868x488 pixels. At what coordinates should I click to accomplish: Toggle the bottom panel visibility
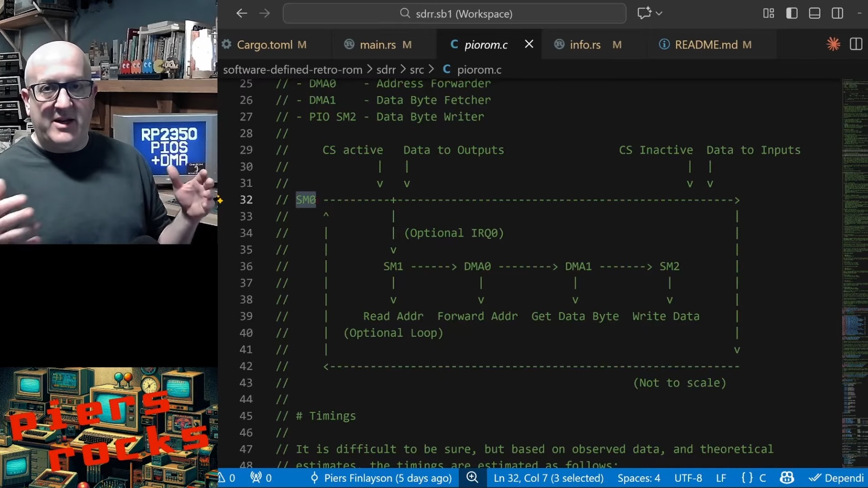pyautogui.click(x=815, y=13)
